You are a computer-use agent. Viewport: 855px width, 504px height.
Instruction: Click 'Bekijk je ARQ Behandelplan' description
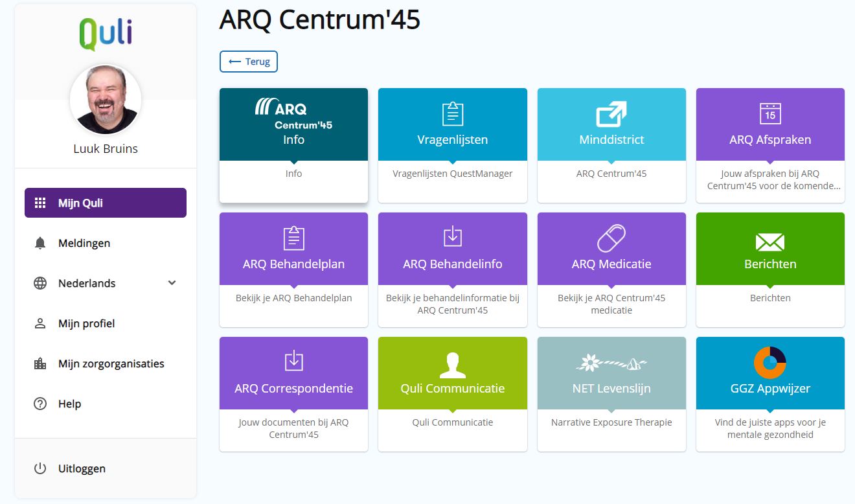[294, 298]
